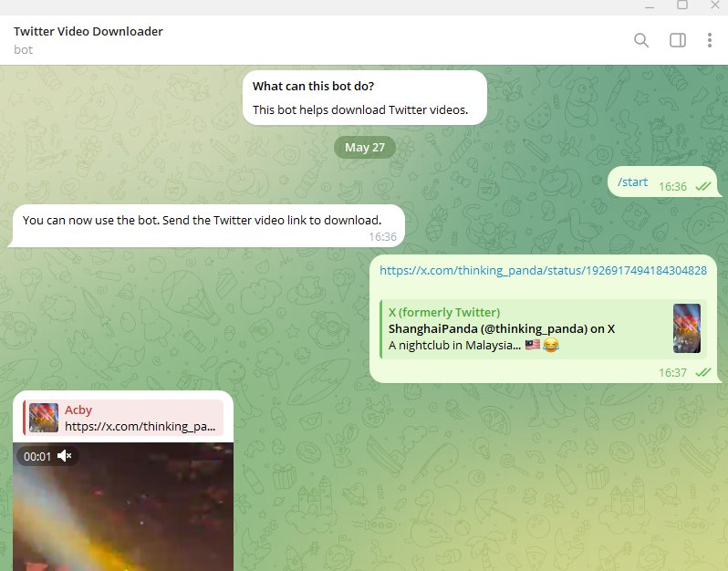This screenshot has height=571, width=728.
Task: Click 'What can this bot do?' heading
Action: [314, 87]
